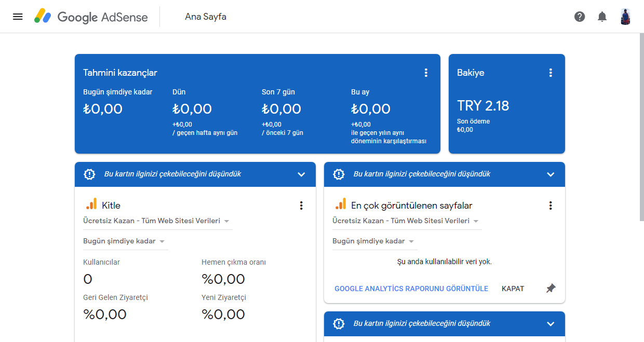
Task: Click the Bu ay earnings label
Action: (360, 92)
